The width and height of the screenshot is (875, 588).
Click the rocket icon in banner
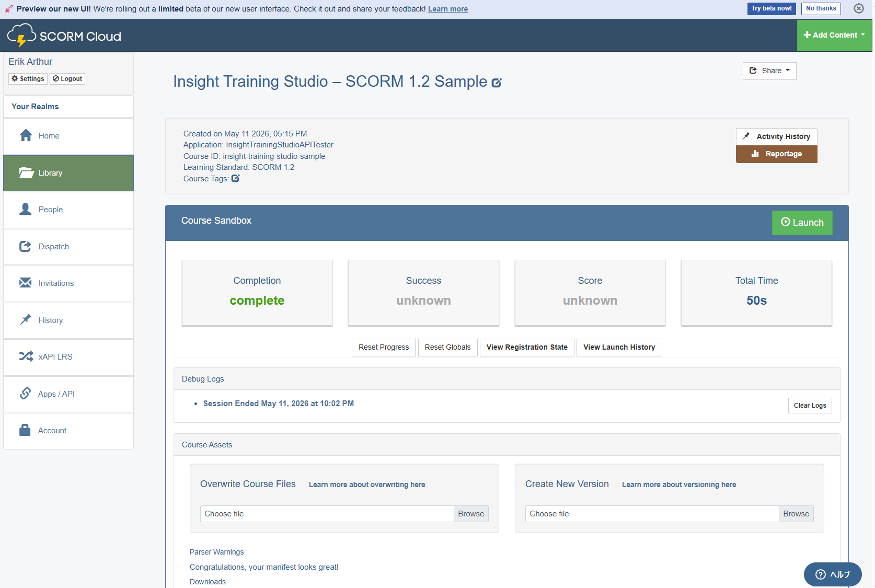9,9
